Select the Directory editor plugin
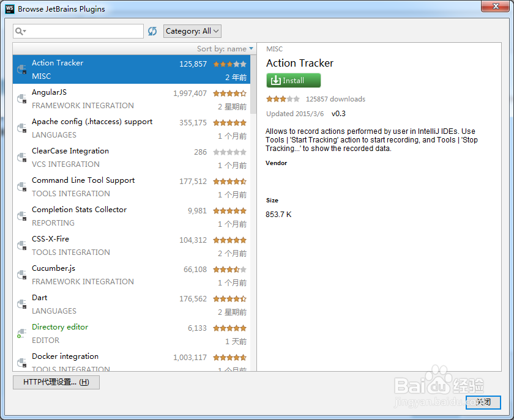 [x=132, y=333]
